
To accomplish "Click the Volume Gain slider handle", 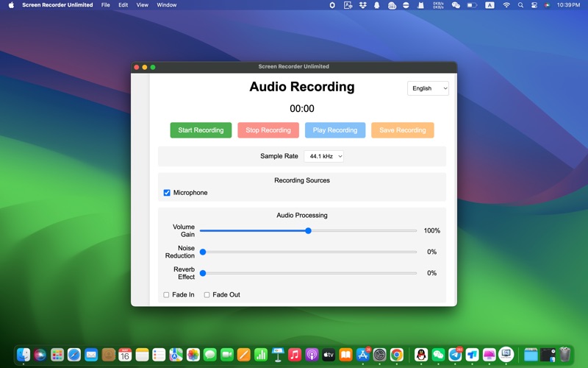I will tap(309, 231).
